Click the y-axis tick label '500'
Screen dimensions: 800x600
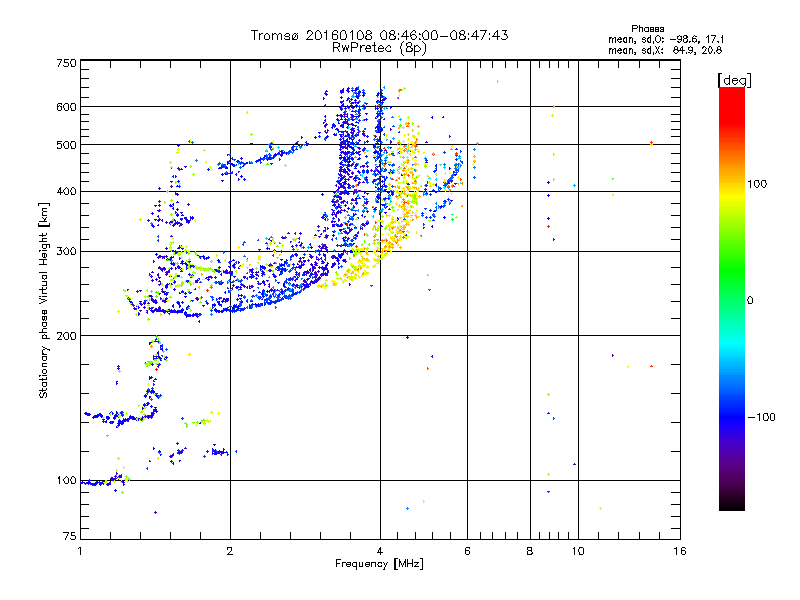[66, 145]
